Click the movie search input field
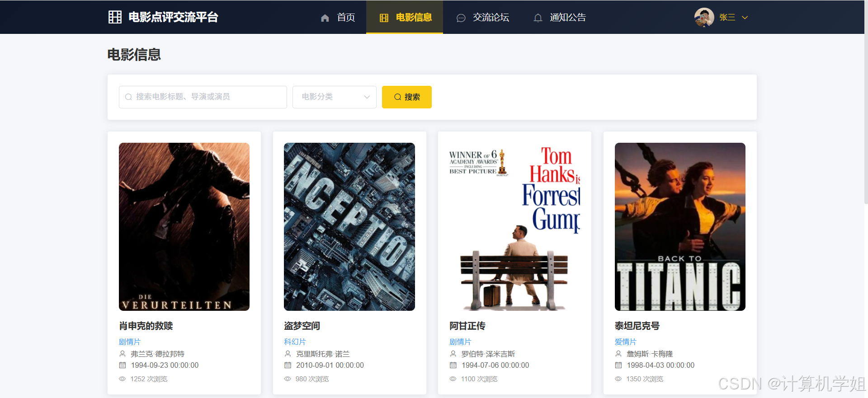Image resolution: width=868 pixels, height=398 pixels. pyautogui.click(x=203, y=97)
